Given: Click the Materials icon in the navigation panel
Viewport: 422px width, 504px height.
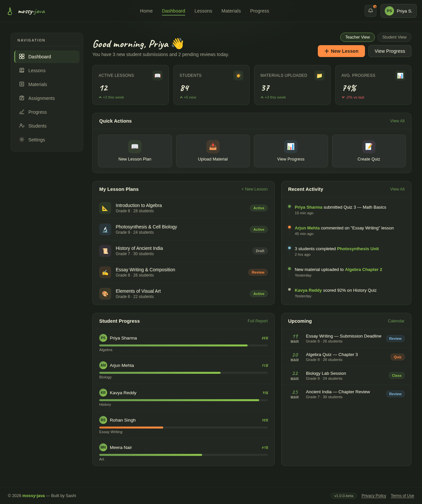Looking at the screenshot, I should pos(22,84).
